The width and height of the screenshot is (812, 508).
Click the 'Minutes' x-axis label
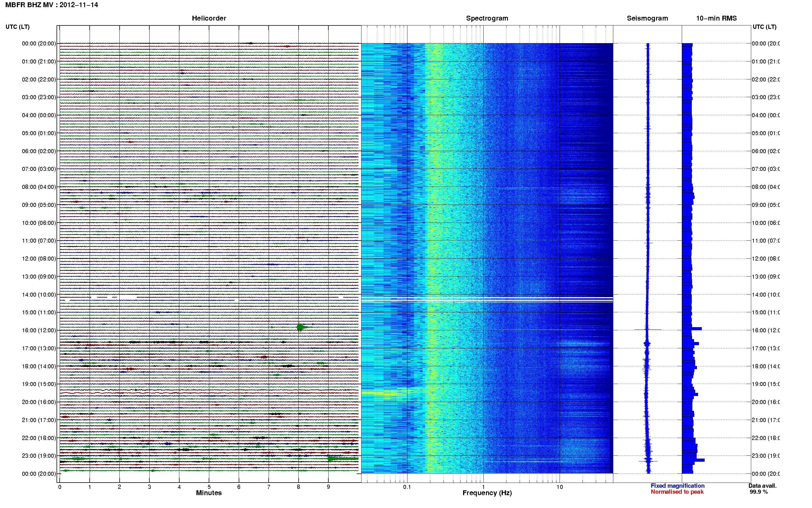(x=209, y=493)
